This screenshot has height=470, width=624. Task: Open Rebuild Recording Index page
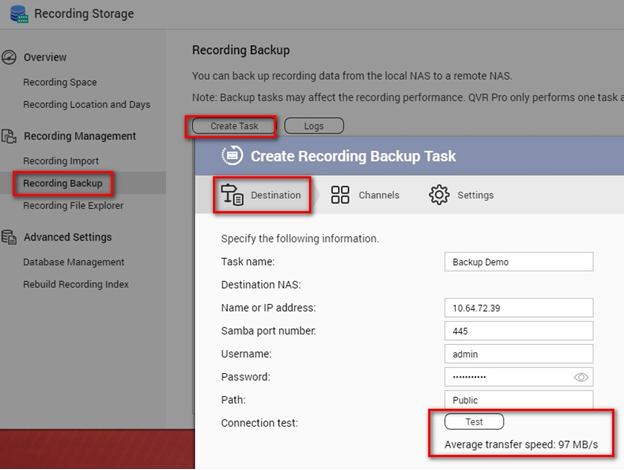76,285
